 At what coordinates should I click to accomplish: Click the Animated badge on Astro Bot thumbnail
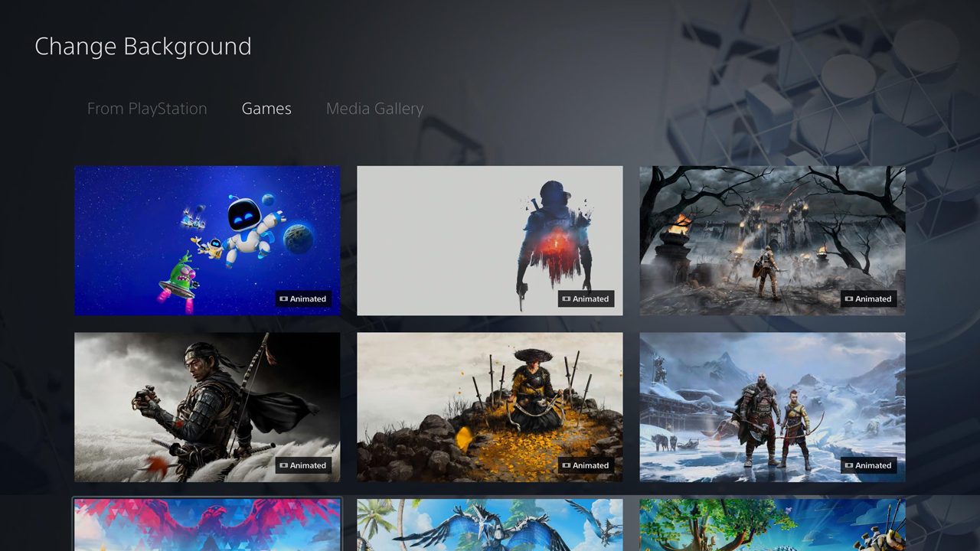(303, 298)
